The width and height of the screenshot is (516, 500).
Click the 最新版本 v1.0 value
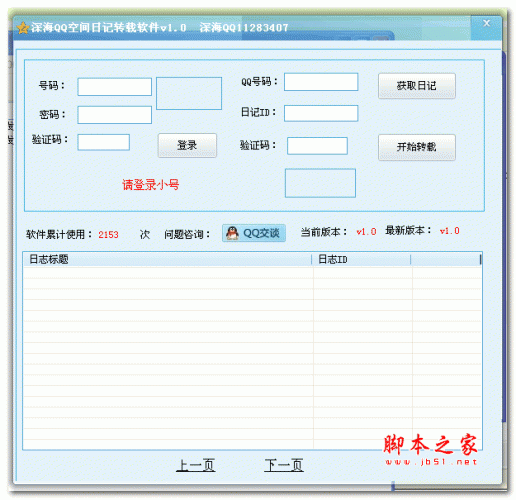pos(449,231)
